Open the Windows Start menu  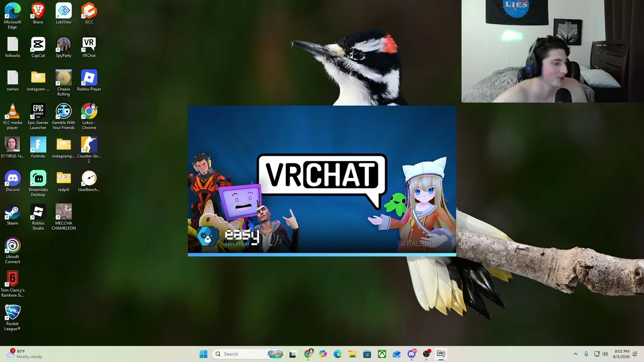pyautogui.click(x=203, y=354)
